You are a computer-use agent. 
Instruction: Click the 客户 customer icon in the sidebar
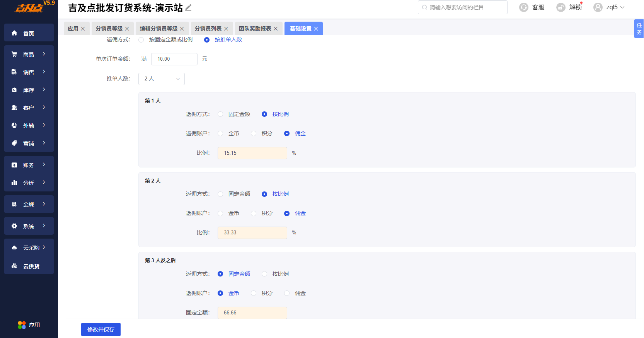pyautogui.click(x=14, y=108)
